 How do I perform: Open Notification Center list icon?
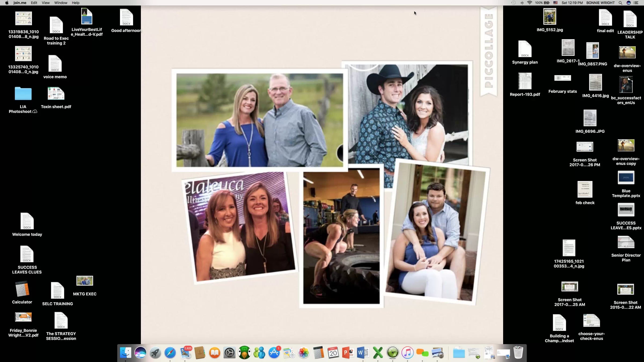pos(636,3)
